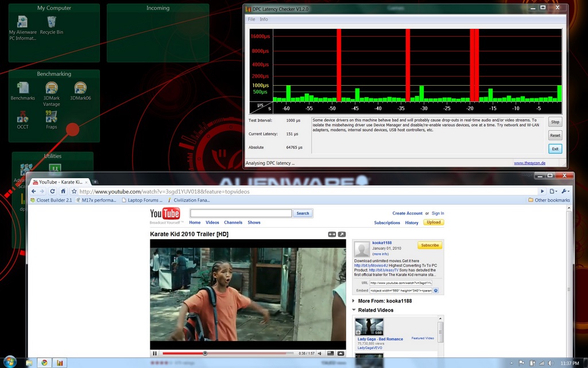Viewport: 588px width, 368px height.
Task: Open the Subscriptions link
Action: click(x=387, y=223)
